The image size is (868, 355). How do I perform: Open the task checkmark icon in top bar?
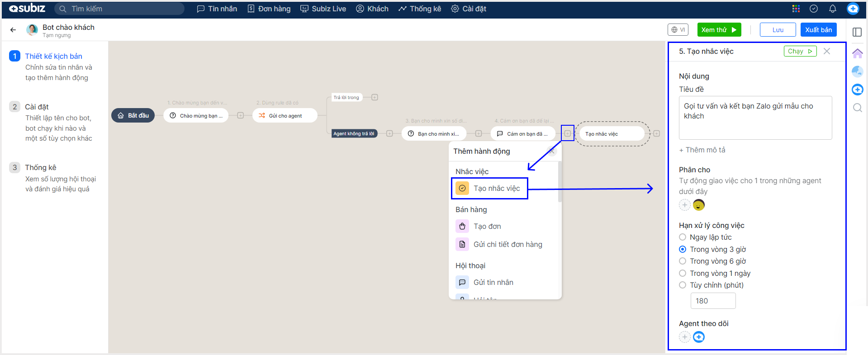click(814, 9)
